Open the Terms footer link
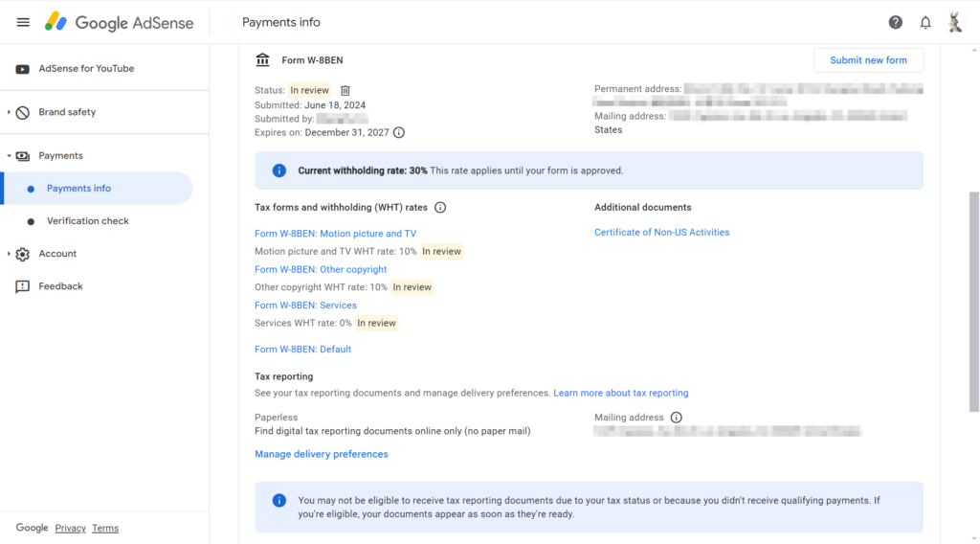Viewport: 980px width, 544px height. point(105,529)
